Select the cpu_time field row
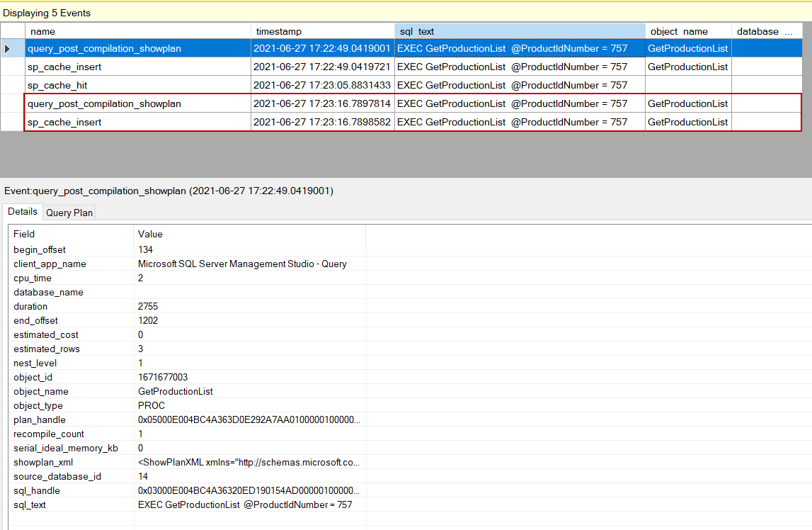This screenshot has width=812, height=530. [71, 278]
